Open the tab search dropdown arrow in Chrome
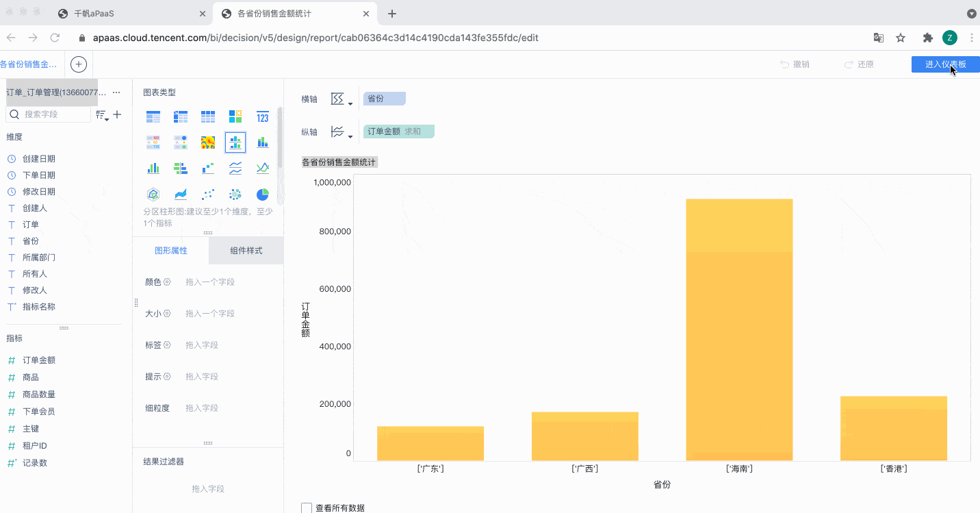Viewport: 980px width, 513px height. [x=971, y=13]
